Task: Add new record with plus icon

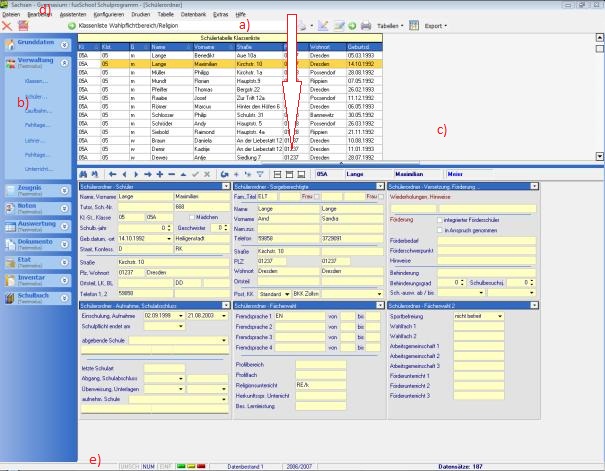Action: 160,174
